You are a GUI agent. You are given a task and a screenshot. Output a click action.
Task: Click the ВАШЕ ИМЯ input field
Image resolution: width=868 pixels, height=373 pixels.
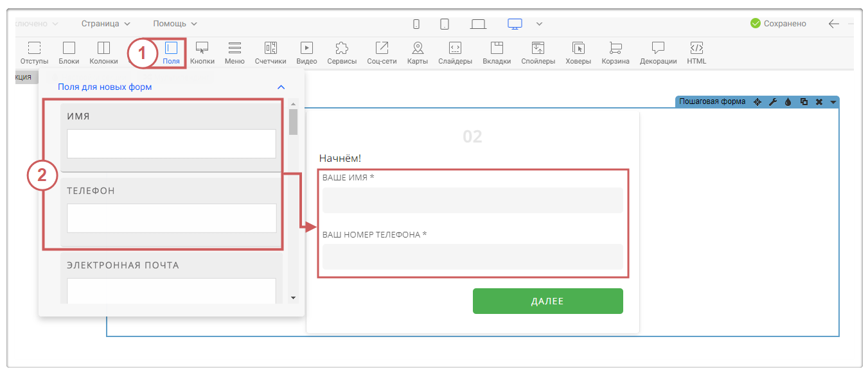point(472,200)
